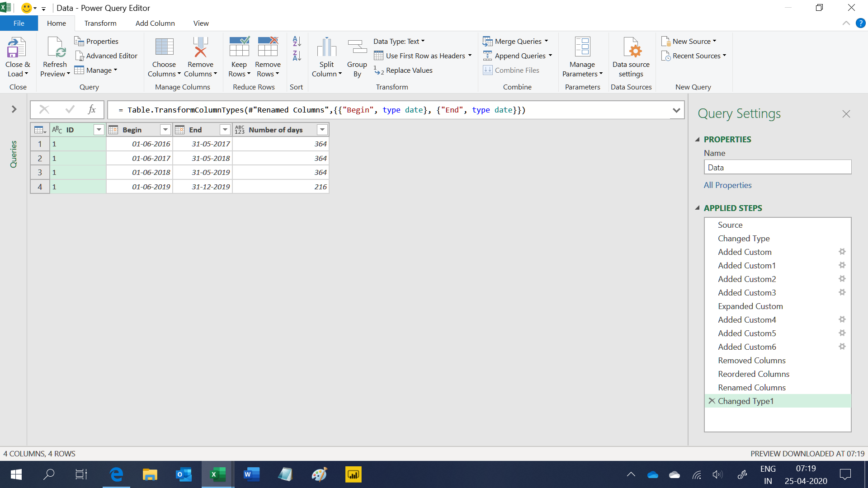This screenshot has width=868, height=488.
Task: Click the Close & Load icon
Action: [x=17, y=47]
